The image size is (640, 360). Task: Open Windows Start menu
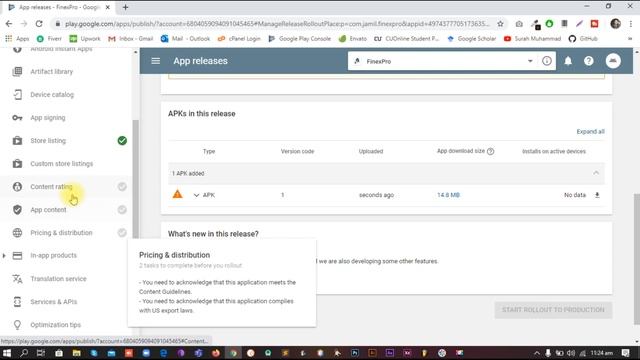(7, 353)
